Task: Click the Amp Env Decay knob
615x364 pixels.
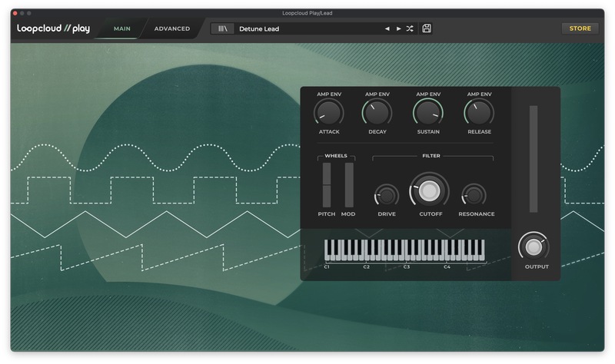Action: point(377,114)
